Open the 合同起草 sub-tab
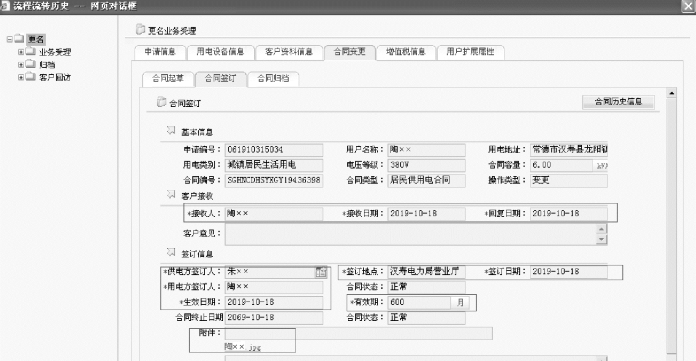 point(167,79)
